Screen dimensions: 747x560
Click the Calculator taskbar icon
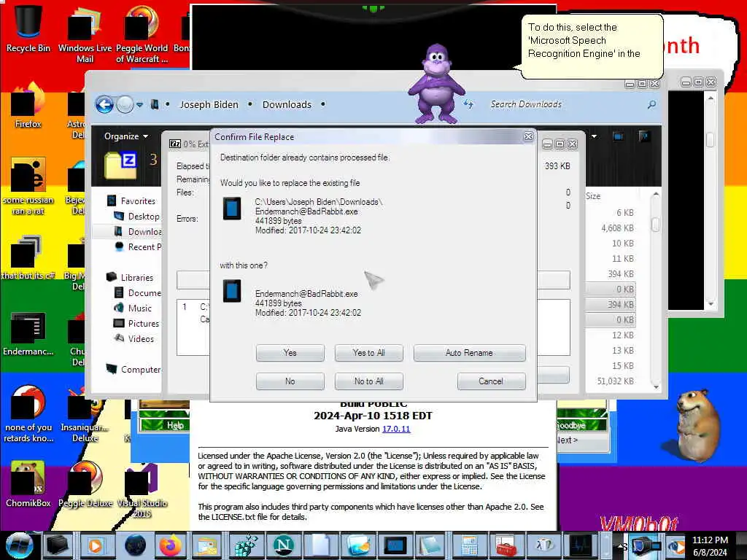(470, 545)
